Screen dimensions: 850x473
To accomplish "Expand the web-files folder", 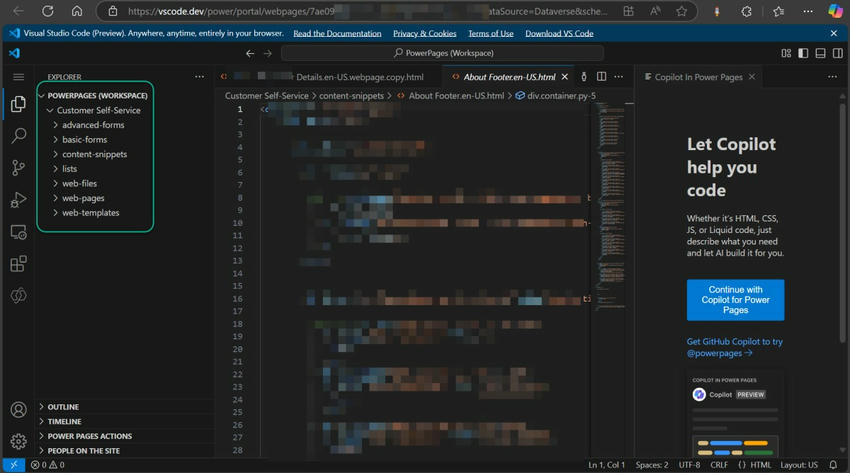I will coord(79,183).
